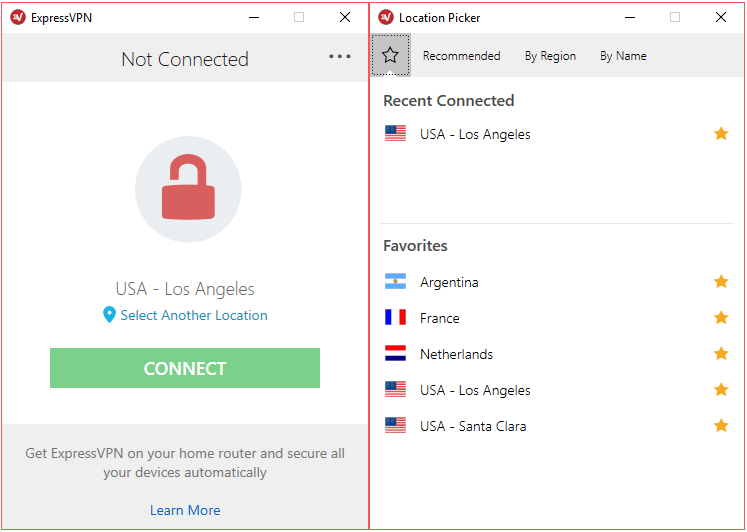This screenshot has height=532, width=747.
Task: Switch to the Recommended tab
Action: click(x=461, y=56)
